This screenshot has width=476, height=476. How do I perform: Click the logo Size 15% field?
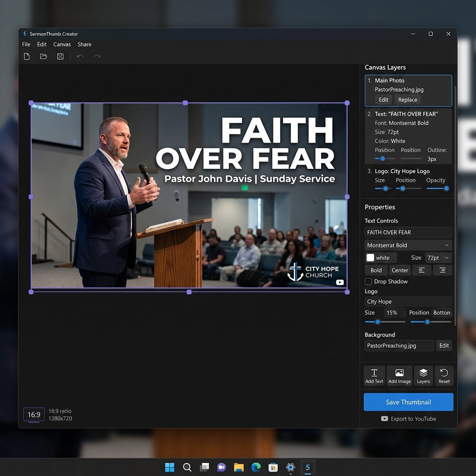pyautogui.click(x=394, y=313)
